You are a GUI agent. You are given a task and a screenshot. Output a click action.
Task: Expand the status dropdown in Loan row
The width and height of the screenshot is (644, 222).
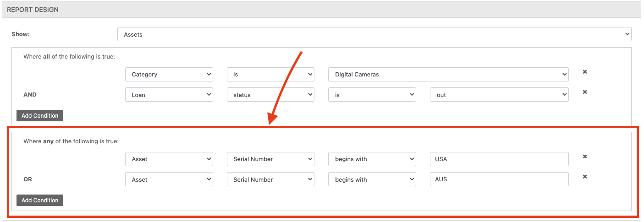point(270,95)
